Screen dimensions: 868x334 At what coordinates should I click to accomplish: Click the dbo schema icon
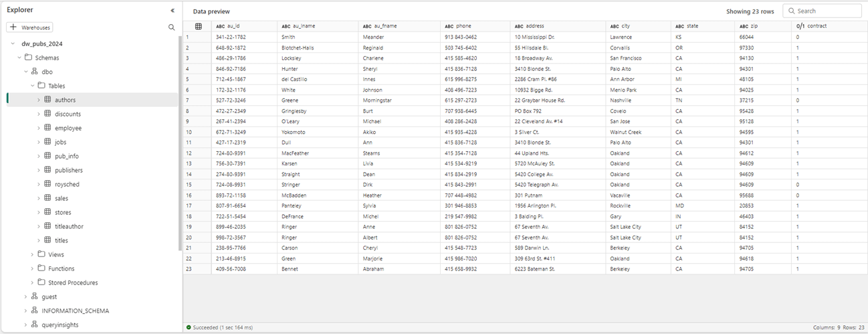click(x=35, y=72)
